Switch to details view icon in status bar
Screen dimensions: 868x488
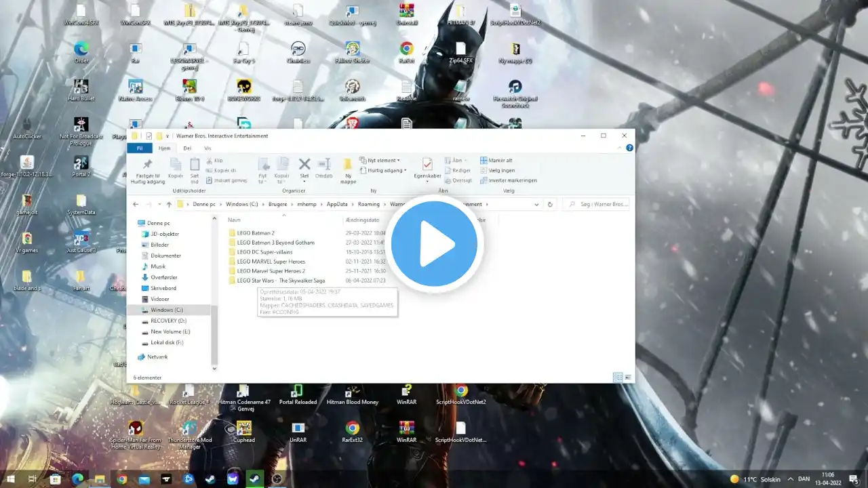[x=618, y=377]
